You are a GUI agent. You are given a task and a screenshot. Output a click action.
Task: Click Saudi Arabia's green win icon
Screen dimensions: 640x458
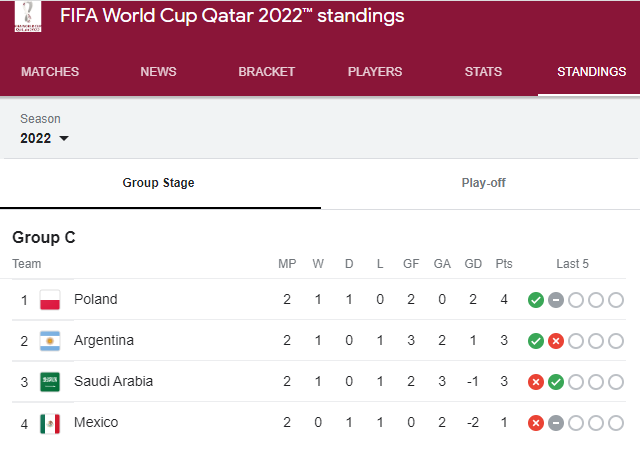[x=556, y=382]
